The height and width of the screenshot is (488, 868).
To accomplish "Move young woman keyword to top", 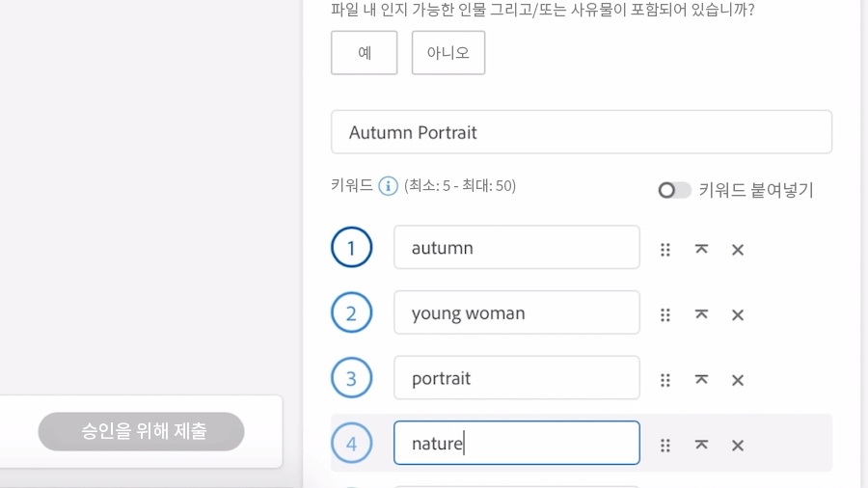I will tap(701, 314).
